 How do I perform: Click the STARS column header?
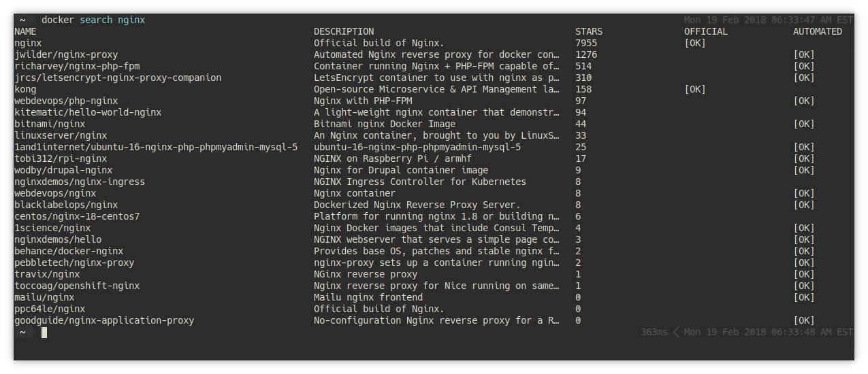[589, 31]
